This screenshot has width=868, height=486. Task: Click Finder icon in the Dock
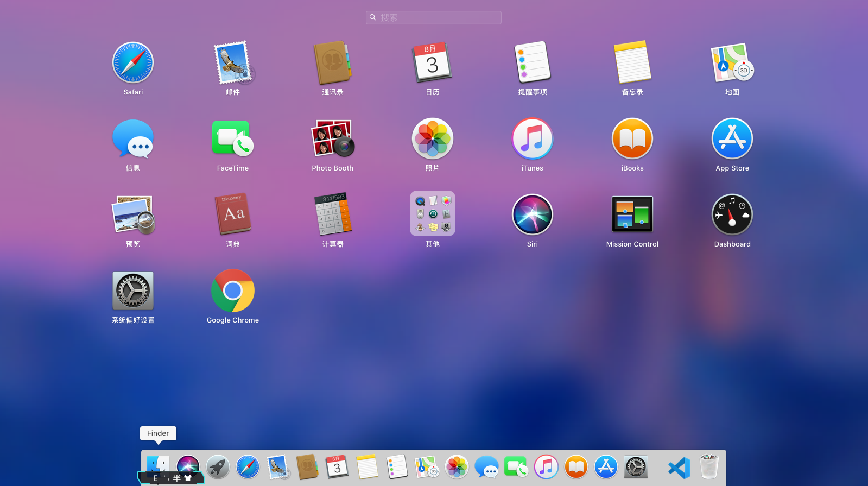pyautogui.click(x=158, y=466)
